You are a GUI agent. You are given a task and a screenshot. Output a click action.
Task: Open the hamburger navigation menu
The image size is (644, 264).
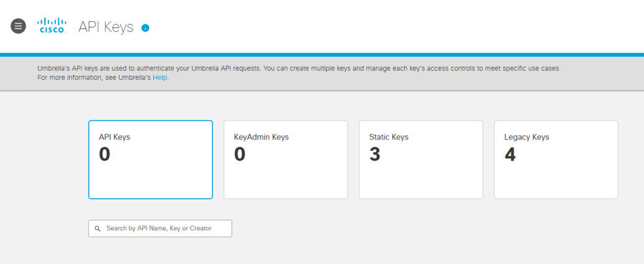pos(18,26)
